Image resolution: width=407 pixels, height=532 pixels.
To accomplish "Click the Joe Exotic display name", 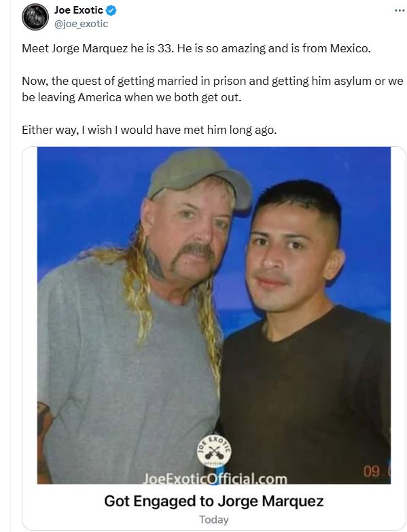I will 79,10.
